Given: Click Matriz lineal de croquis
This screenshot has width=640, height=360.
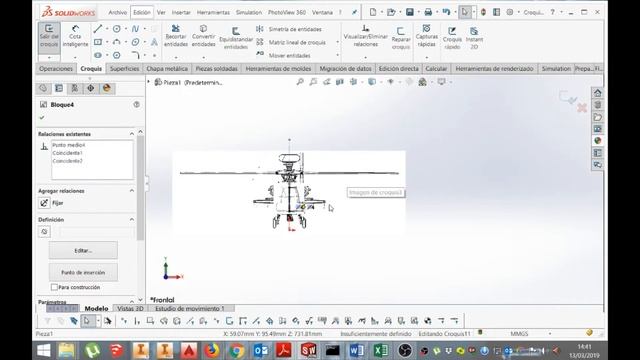Looking at the screenshot, I should click(291, 42).
